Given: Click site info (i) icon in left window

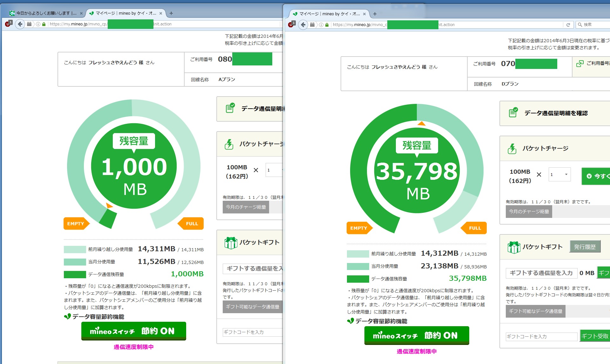Looking at the screenshot, I should point(38,24).
